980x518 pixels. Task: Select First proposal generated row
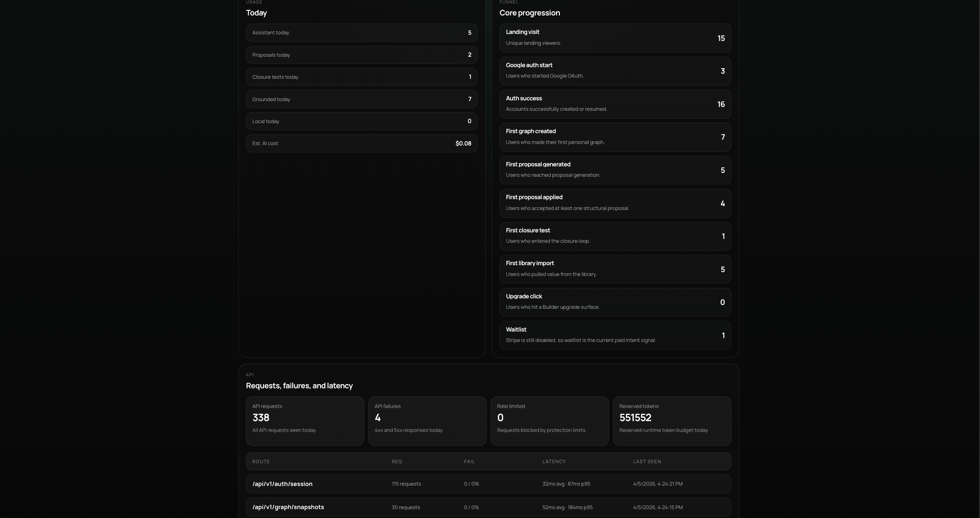click(615, 170)
